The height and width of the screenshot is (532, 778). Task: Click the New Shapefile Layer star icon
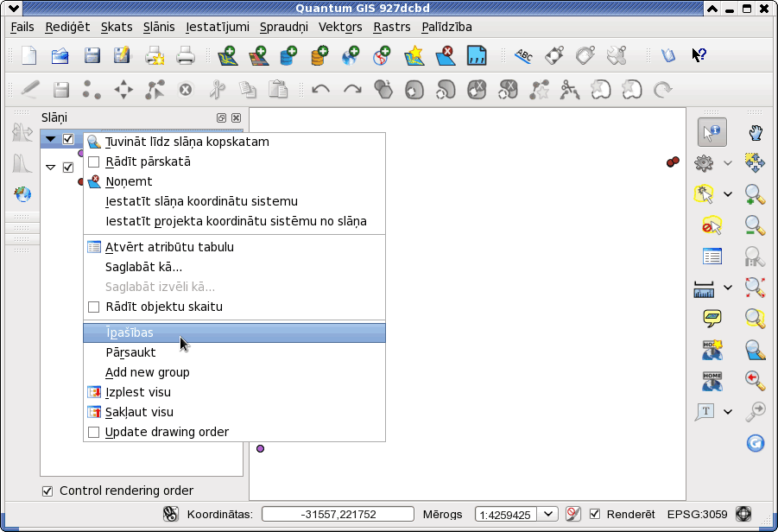[x=414, y=55]
